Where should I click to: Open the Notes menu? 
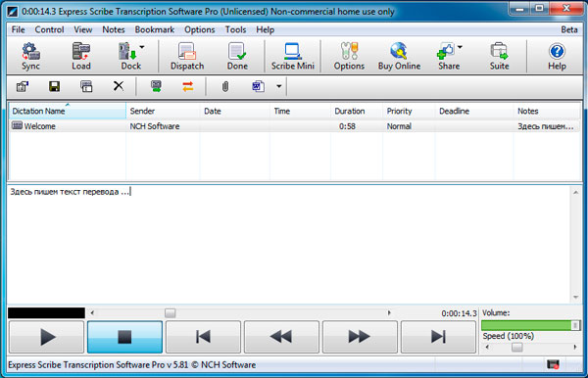[114, 29]
